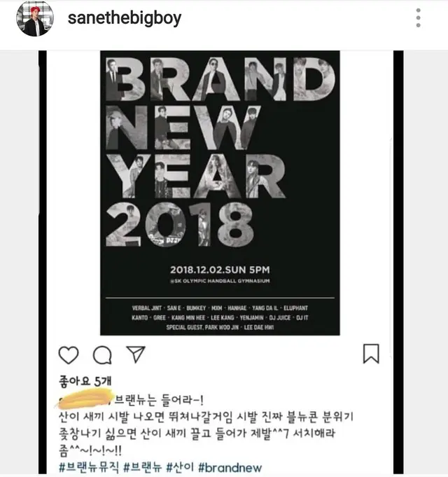This screenshot has width=448, height=477.
Task: Tap the large 2018 numerals on the poster
Action: tap(179, 225)
